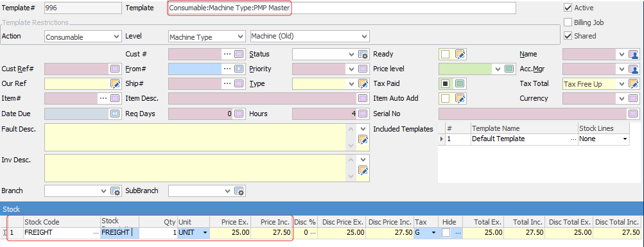Tick the Ready checkbox

(446, 54)
